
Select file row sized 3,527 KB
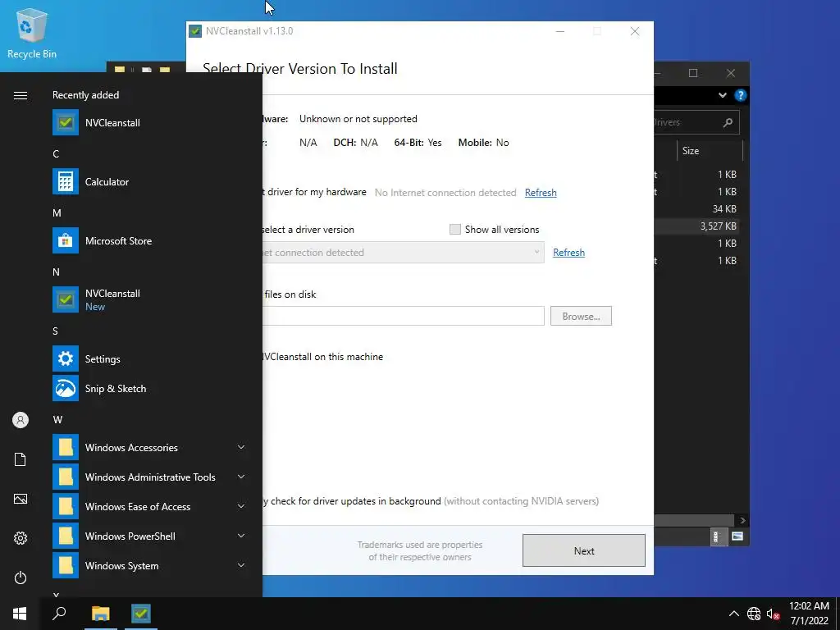point(696,226)
